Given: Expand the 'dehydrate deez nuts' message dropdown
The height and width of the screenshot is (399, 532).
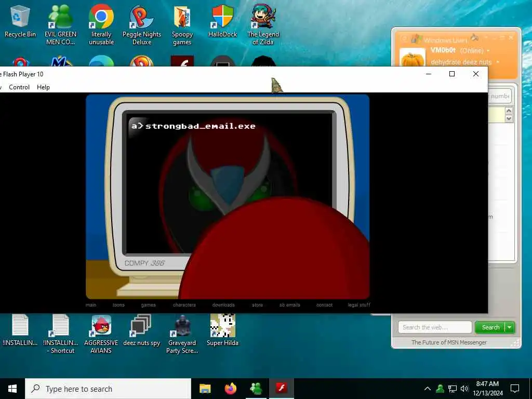Looking at the screenshot, I should [x=498, y=62].
